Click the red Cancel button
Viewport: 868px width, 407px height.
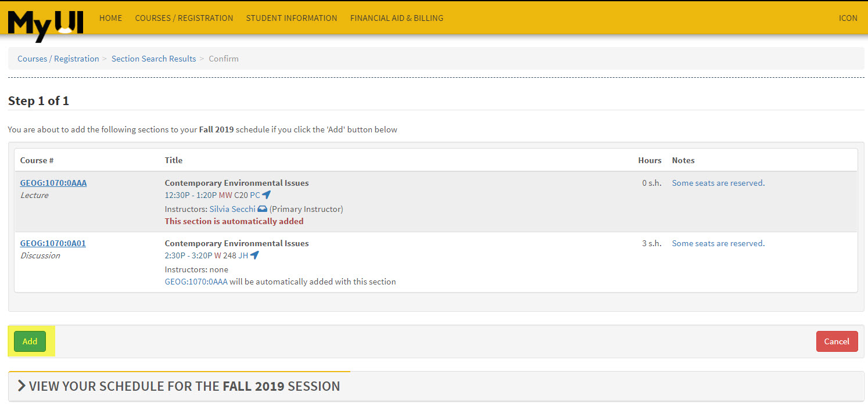click(x=837, y=341)
